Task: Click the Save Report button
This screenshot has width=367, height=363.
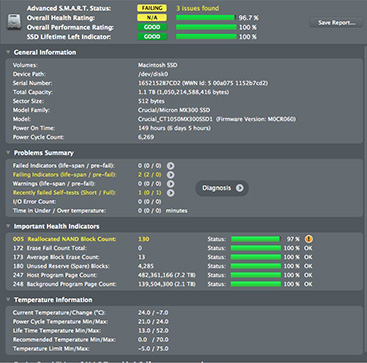Action: pyautogui.click(x=336, y=23)
